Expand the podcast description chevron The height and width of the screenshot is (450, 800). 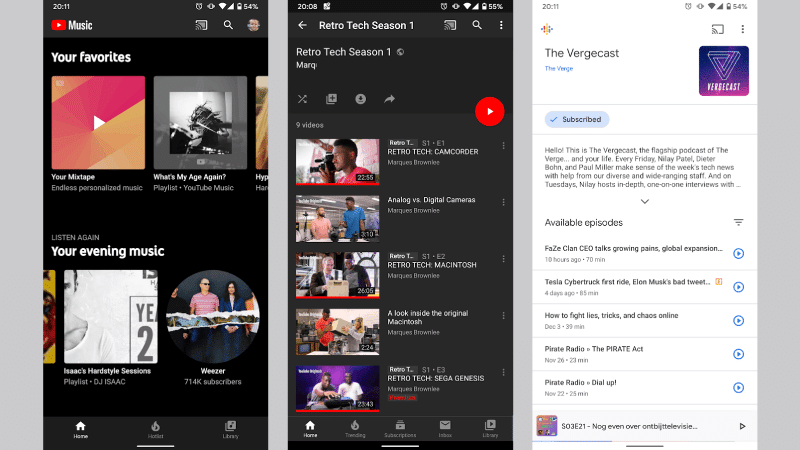click(x=644, y=202)
